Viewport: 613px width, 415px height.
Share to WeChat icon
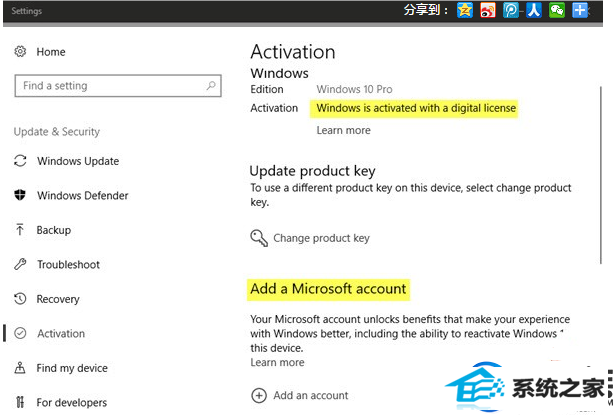[557, 10]
